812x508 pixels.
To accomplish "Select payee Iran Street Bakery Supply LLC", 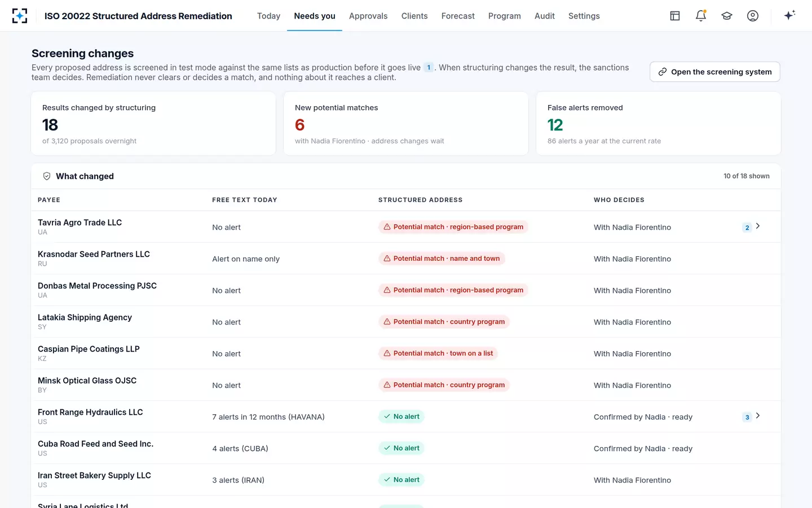I will click(x=94, y=475).
